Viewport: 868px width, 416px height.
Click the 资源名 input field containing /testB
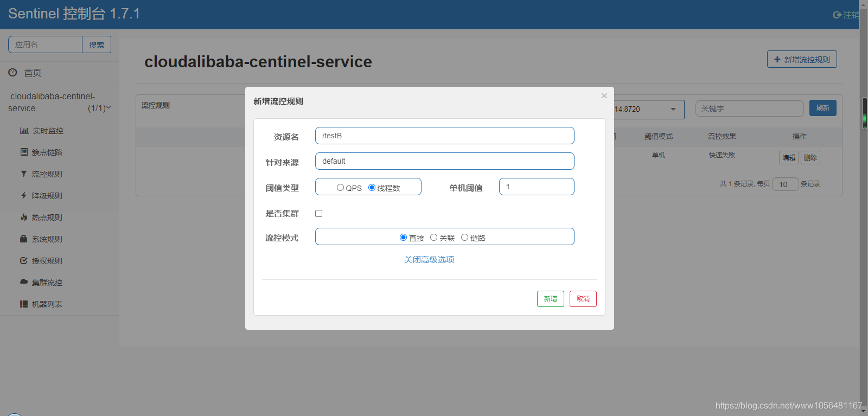(x=445, y=136)
